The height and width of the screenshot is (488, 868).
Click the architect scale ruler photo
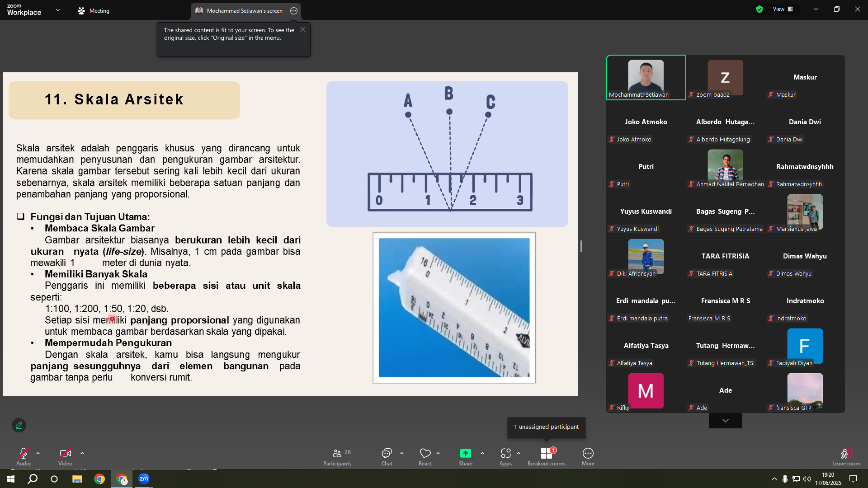[x=454, y=308]
